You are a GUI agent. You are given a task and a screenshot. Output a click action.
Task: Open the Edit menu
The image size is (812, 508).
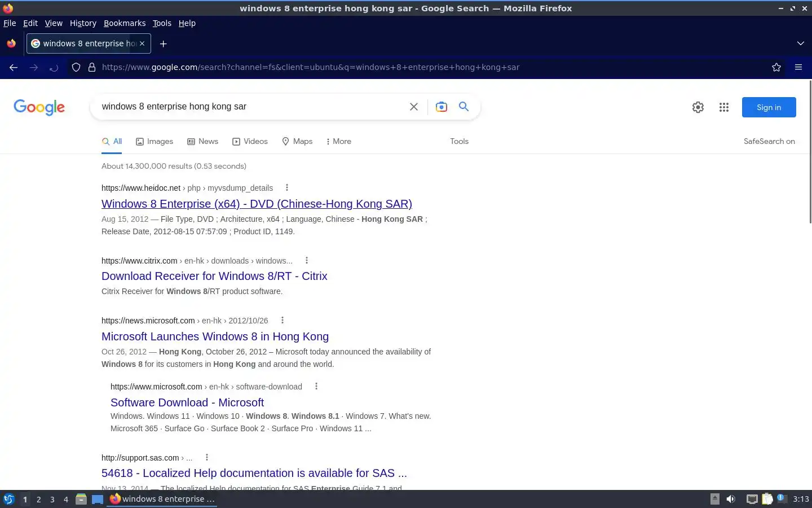point(30,23)
